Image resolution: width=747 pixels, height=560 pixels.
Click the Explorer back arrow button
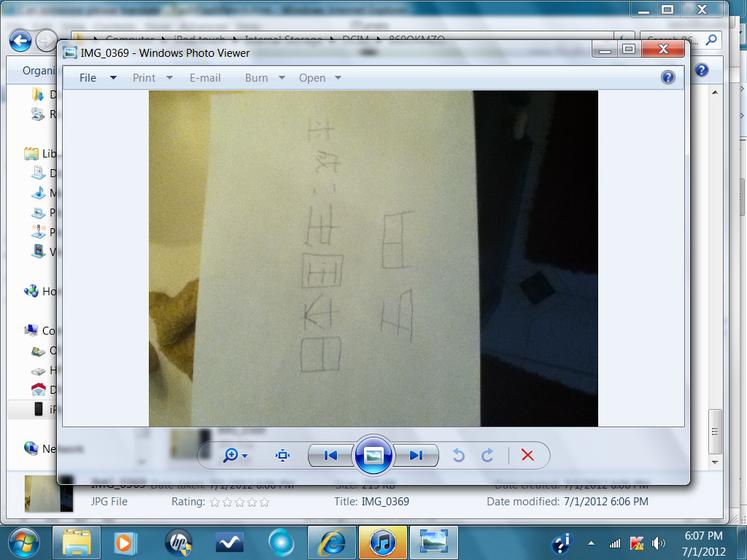point(20,41)
